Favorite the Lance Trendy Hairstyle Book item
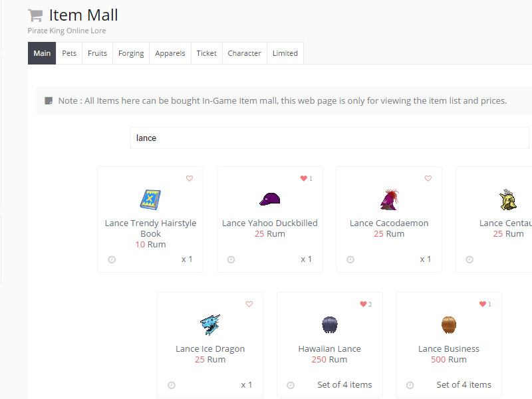This screenshot has width=532, height=399. pos(190,178)
